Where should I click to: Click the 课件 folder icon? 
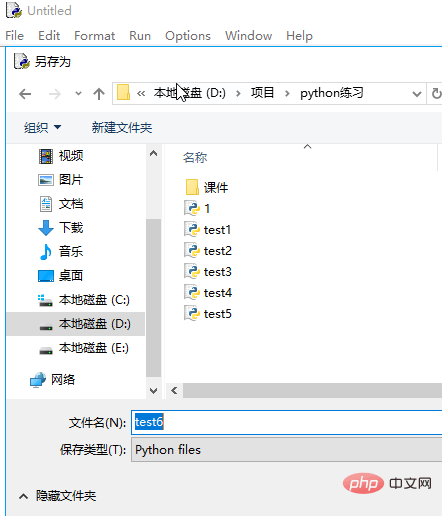192,187
